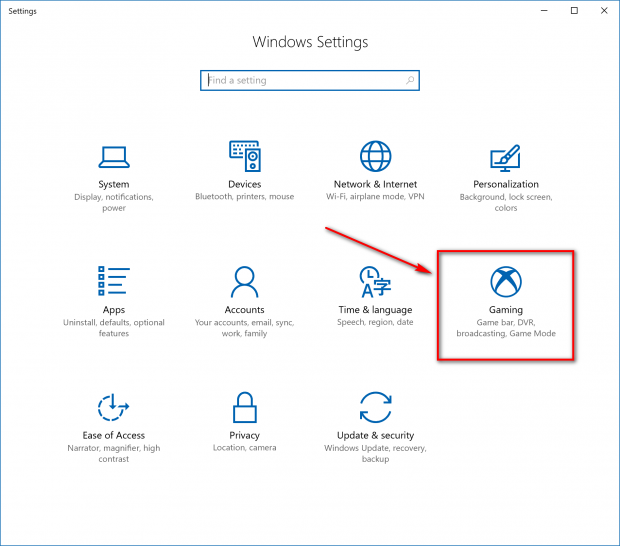Open the Network & Internet globe icon
Image resolution: width=620 pixels, height=546 pixels.
coord(375,156)
